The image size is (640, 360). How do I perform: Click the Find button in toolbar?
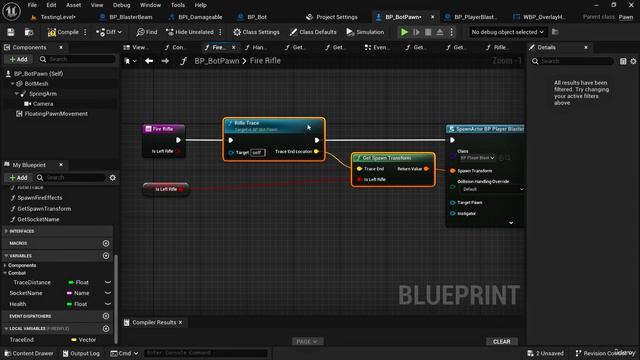point(147,32)
